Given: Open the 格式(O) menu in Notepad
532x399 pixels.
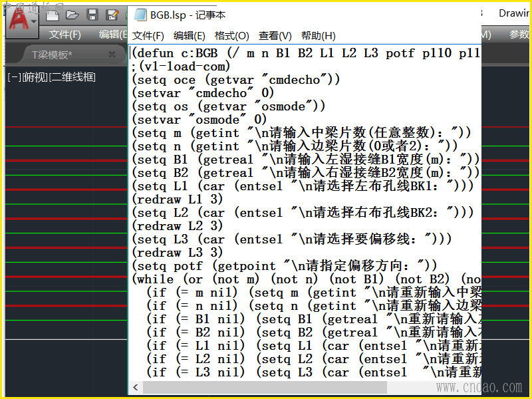Looking at the screenshot, I should pos(231,36).
